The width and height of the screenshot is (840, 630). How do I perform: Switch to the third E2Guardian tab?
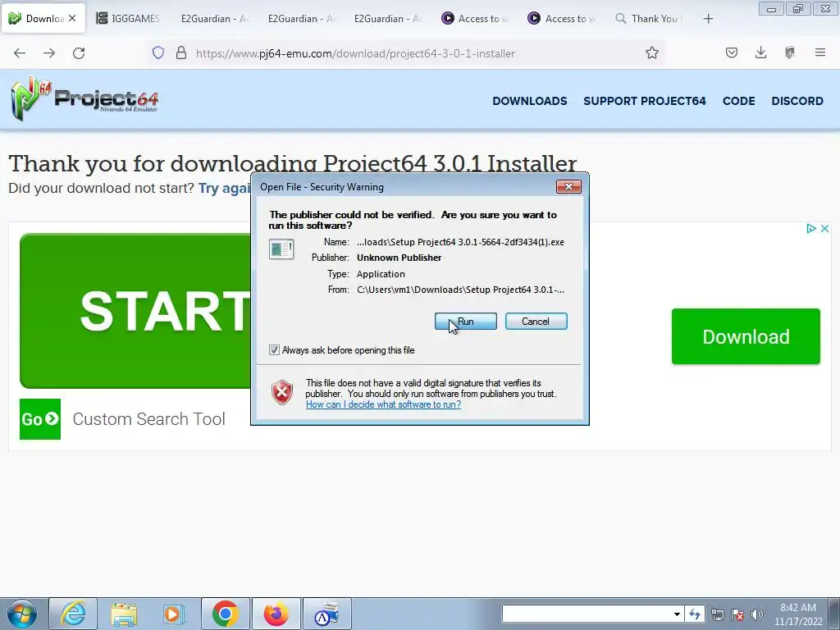point(388,18)
